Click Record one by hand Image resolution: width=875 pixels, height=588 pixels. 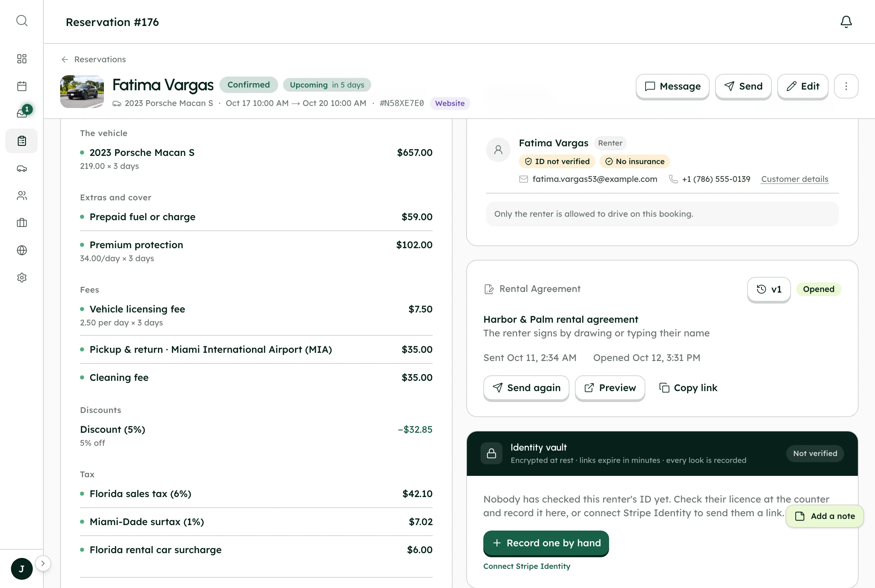pos(546,543)
